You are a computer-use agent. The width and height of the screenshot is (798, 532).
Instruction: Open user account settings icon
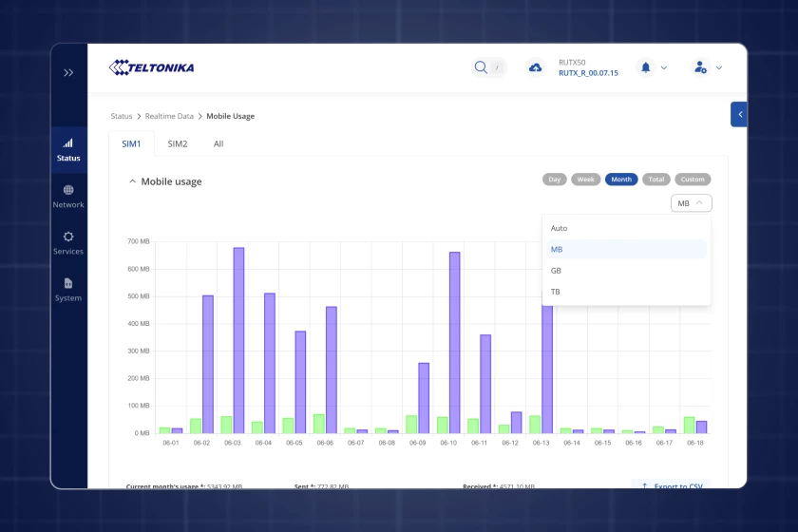[x=700, y=67]
